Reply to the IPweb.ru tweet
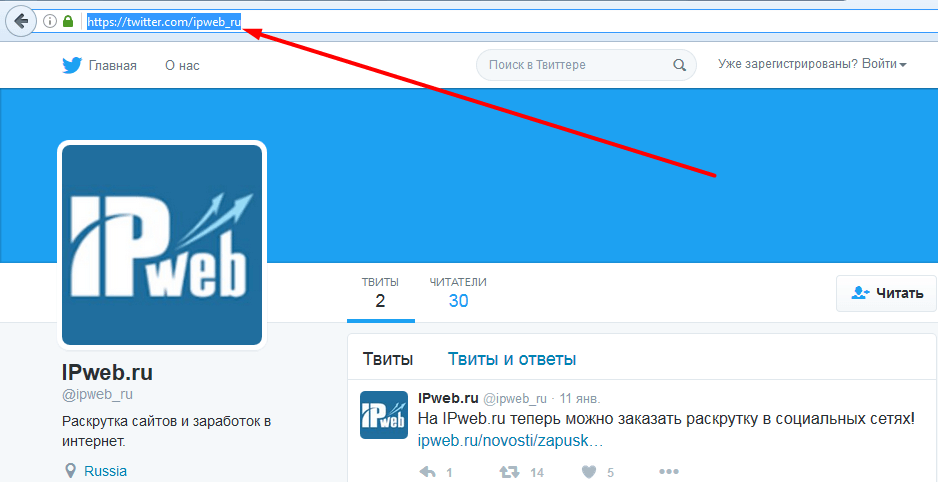 [x=427, y=471]
